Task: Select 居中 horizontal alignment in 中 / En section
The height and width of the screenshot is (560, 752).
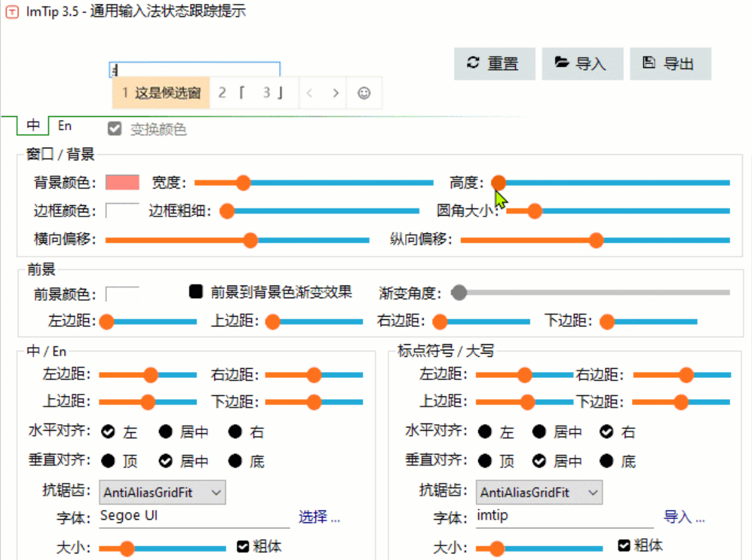Action: (166, 432)
